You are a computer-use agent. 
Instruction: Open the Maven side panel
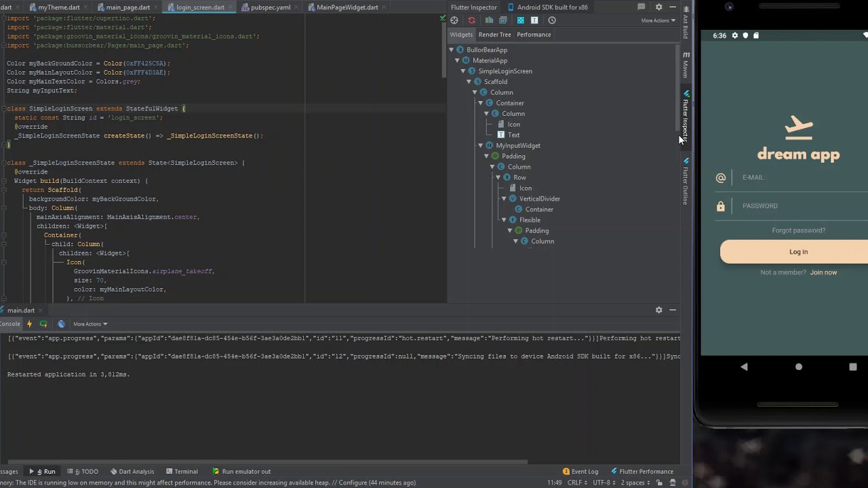tap(686, 65)
